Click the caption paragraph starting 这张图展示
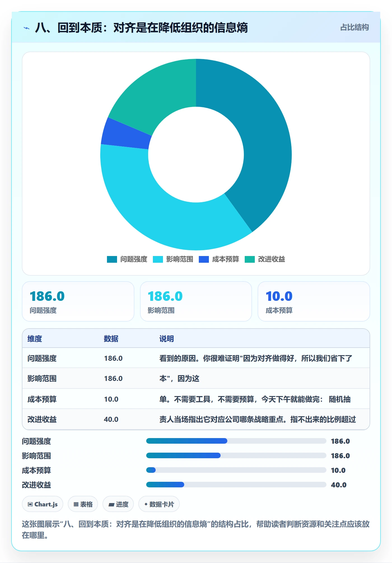This screenshot has height=563, width=392. pos(196,529)
